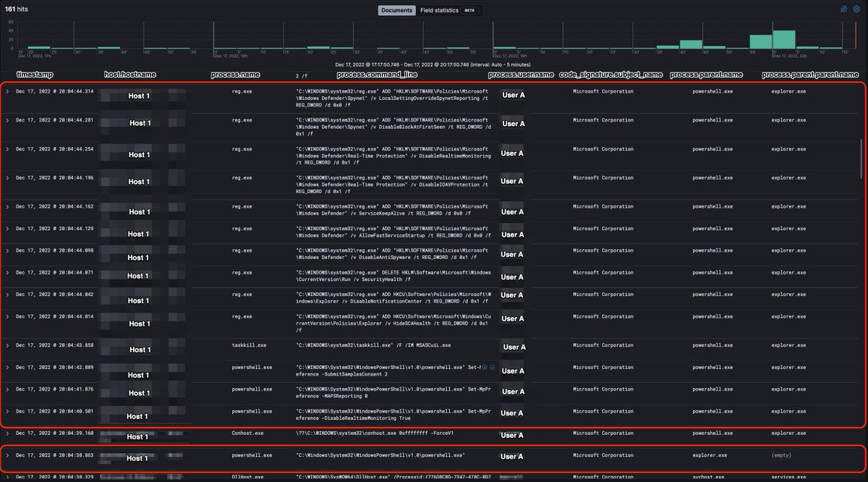Image resolution: width=868 pixels, height=482 pixels.
Task: Click the '(empty)' parent parent name cell
Action: [x=782, y=455]
